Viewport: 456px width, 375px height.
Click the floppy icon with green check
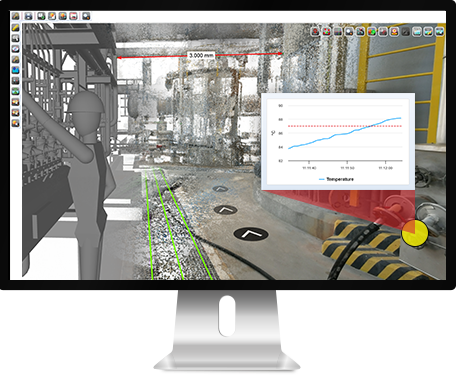41,16
